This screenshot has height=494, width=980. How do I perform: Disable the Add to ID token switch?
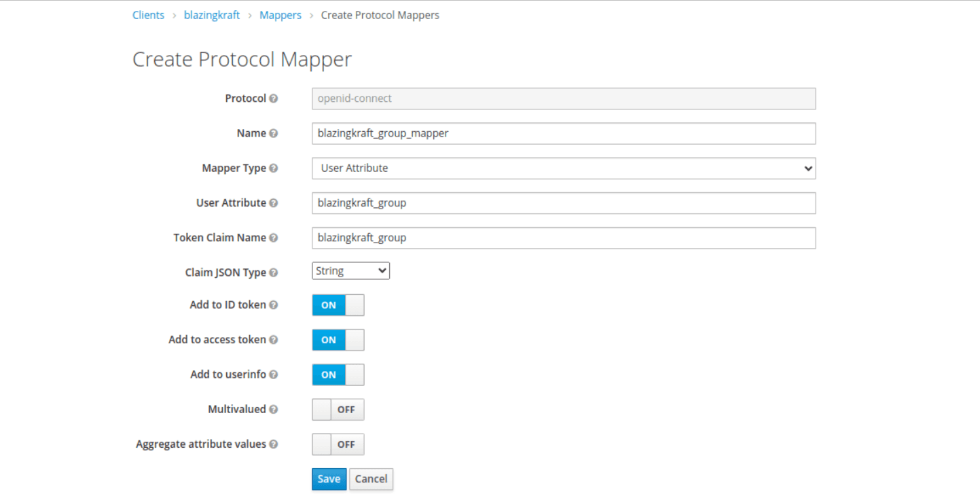[x=338, y=305]
